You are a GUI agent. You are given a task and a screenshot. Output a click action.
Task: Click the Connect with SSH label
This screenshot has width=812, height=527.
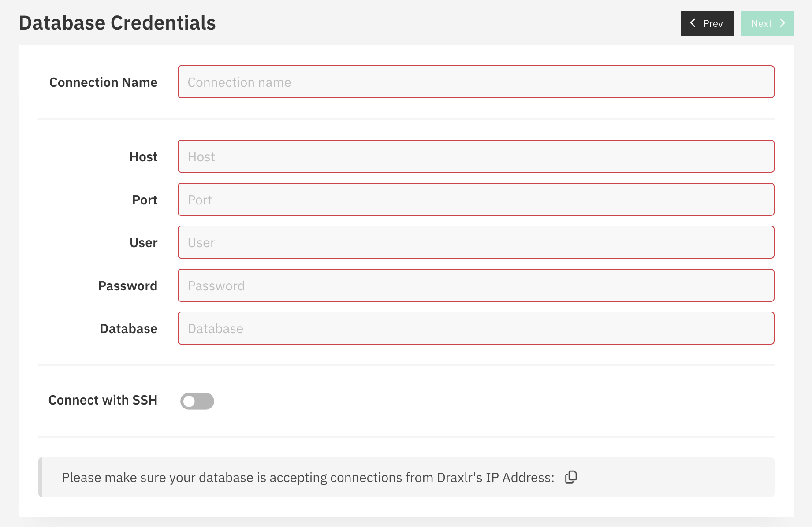(103, 400)
